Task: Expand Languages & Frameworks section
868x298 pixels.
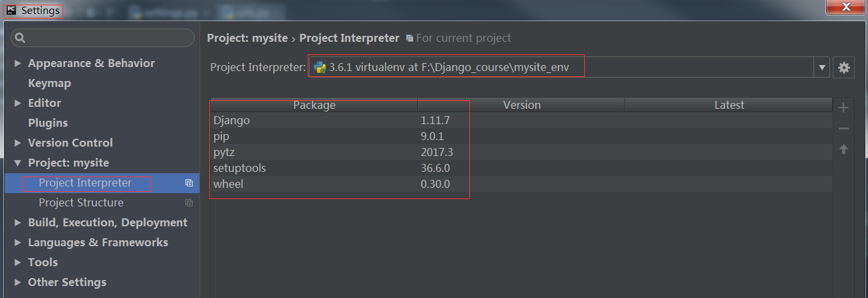Action: point(17,243)
